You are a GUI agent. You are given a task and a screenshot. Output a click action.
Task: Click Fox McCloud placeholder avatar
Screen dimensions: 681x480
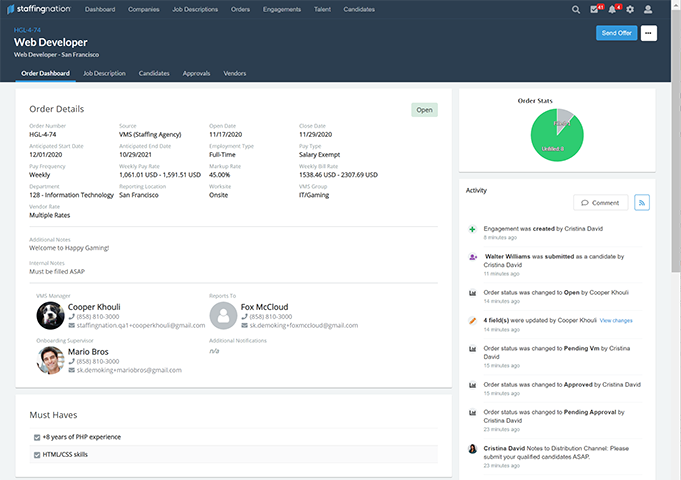pyautogui.click(x=223, y=316)
